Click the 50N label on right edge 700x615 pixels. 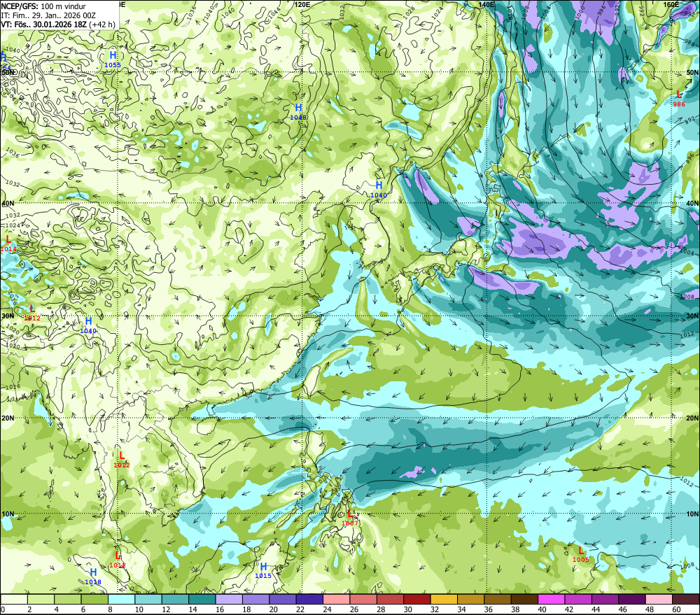(692, 72)
